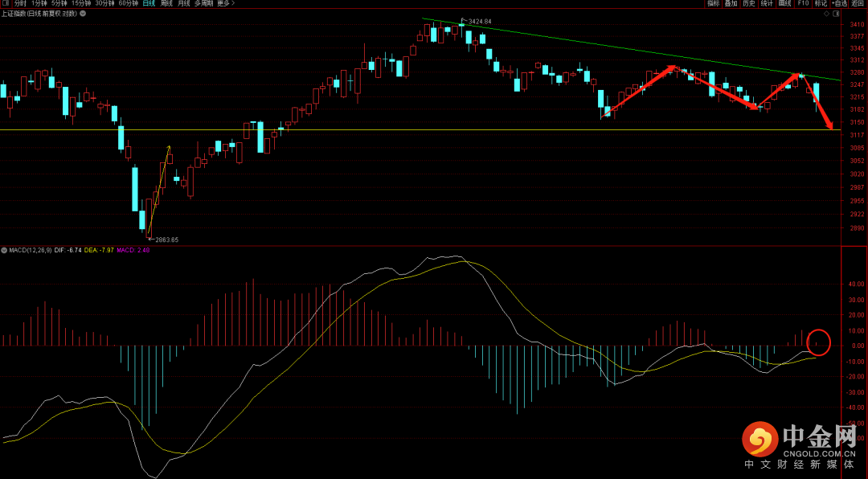868x479 pixels.
Task: Click the MACD: 2.48 value
Action: click(x=133, y=250)
